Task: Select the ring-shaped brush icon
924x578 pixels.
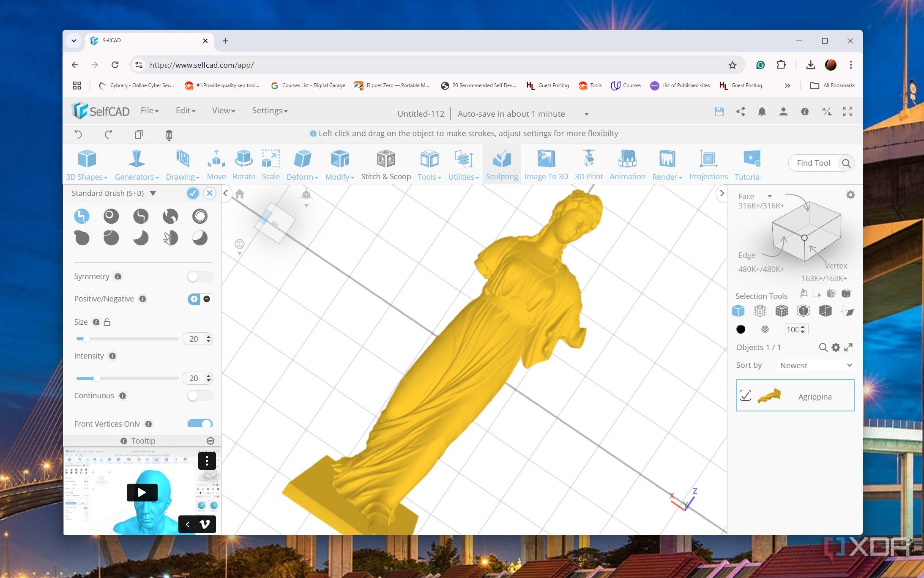Action: pyautogui.click(x=200, y=216)
